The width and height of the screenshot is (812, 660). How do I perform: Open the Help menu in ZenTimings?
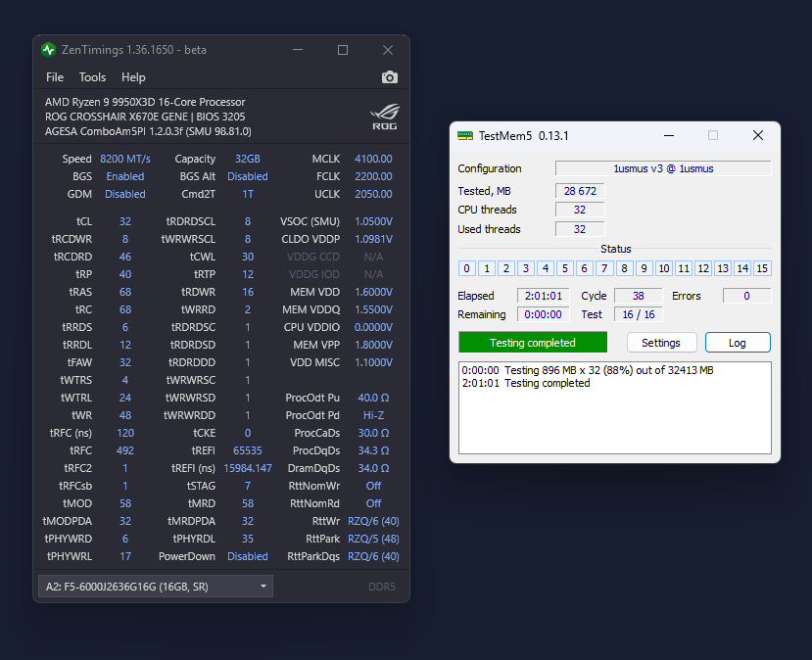coord(133,77)
